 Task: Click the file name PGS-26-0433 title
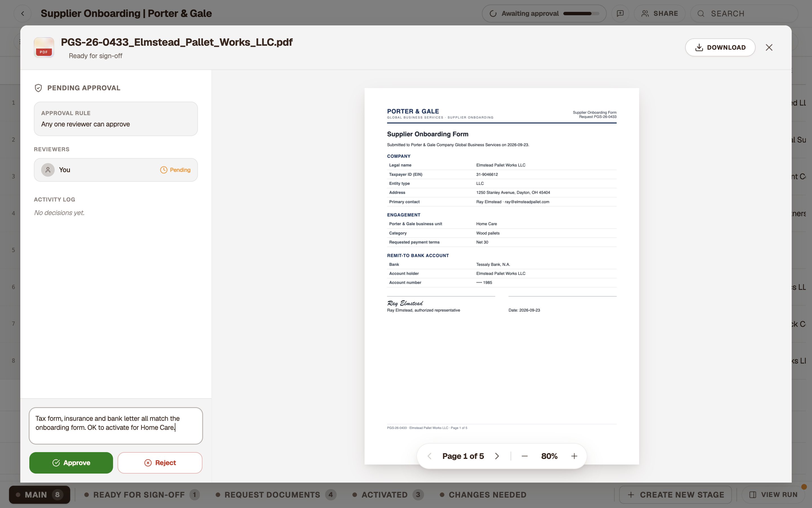pos(176,42)
